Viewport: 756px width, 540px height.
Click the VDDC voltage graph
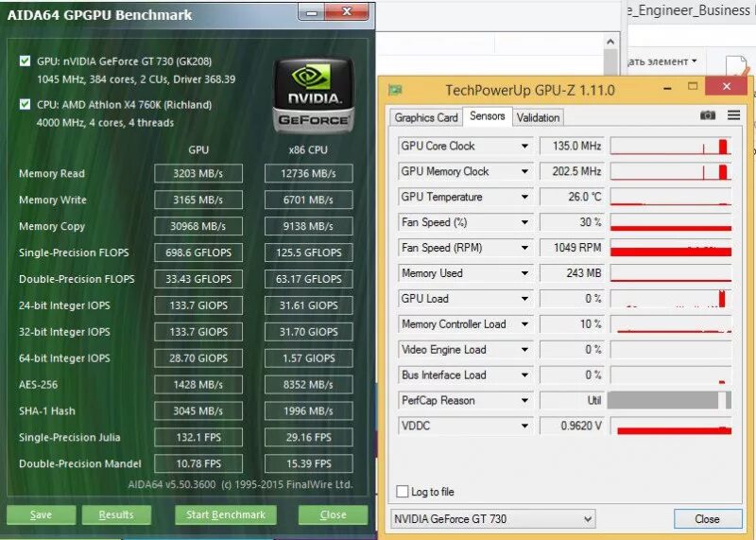point(671,427)
